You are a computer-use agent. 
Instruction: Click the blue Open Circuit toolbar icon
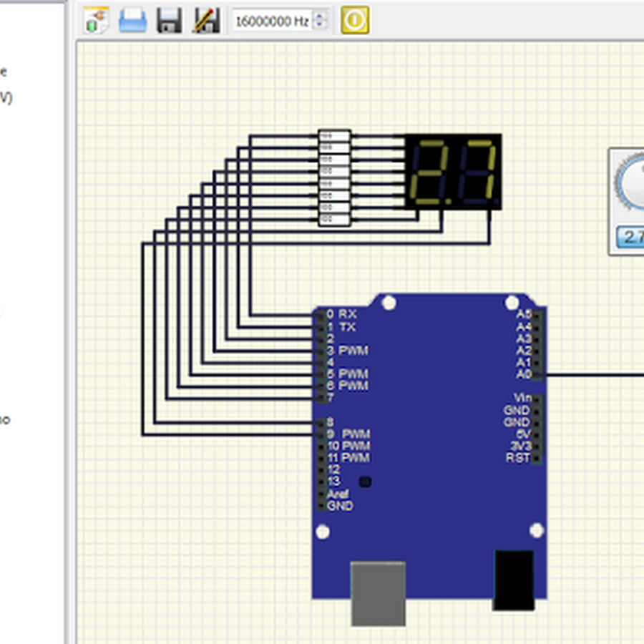coord(132,21)
